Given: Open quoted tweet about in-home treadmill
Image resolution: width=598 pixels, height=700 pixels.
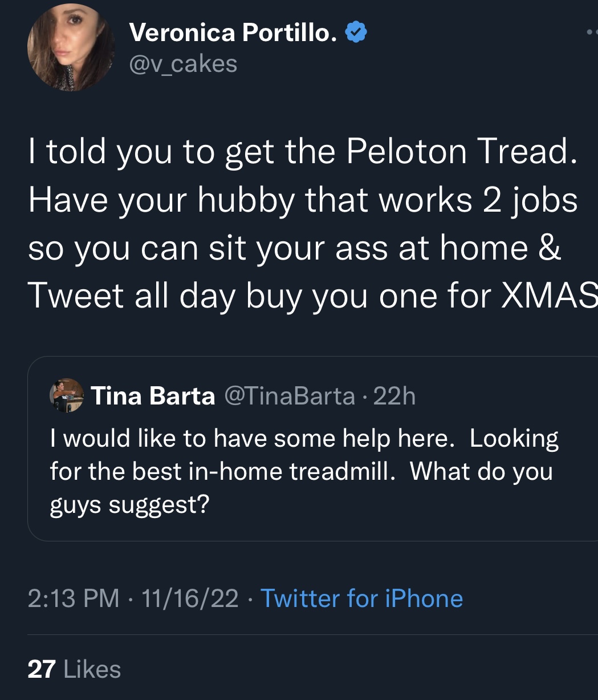Looking at the screenshot, I should click(x=312, y=448).
